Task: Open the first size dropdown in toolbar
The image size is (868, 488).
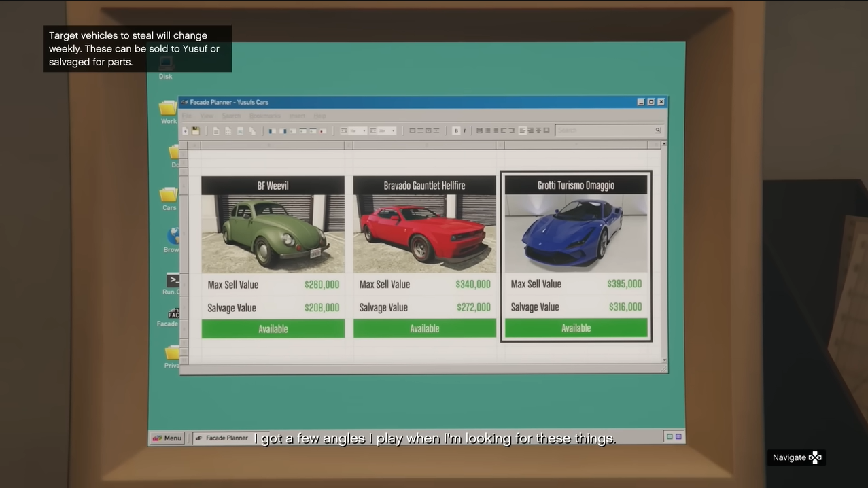Action: pyautogui.click(x=353, y=130)
